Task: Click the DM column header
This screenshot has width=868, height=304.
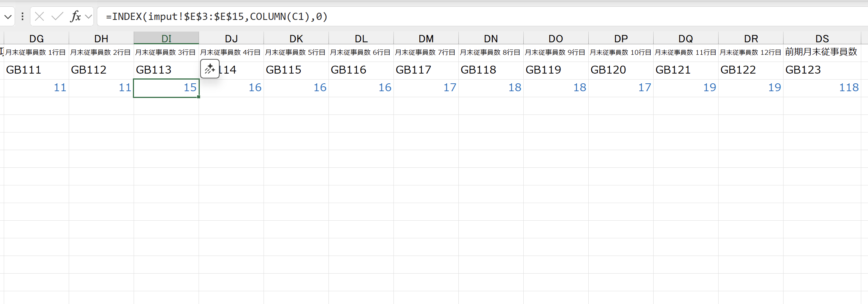Action: 426,38
